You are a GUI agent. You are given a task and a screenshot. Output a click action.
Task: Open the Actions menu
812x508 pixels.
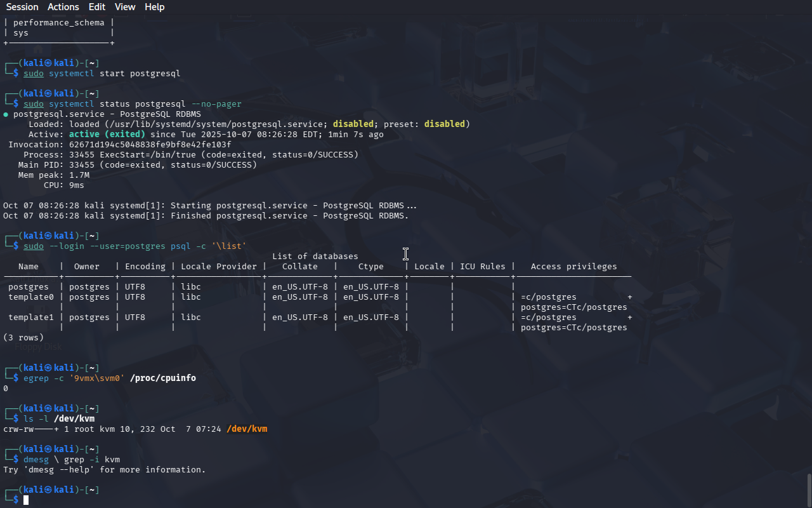(63, 7)
